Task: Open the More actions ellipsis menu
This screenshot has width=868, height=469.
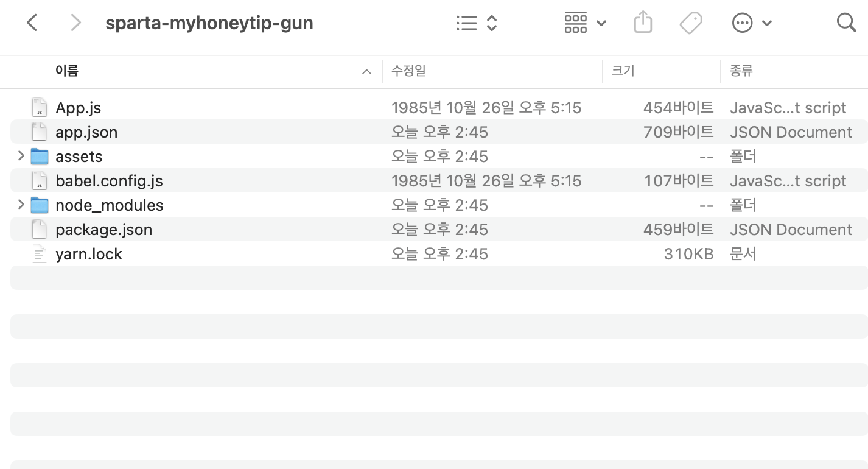Action: (x=752, y=23)
